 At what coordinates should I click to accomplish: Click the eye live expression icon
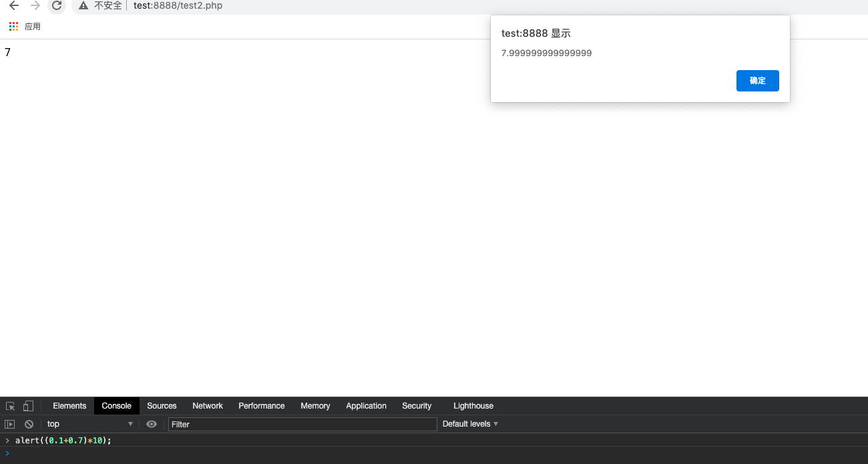[152, 424]
